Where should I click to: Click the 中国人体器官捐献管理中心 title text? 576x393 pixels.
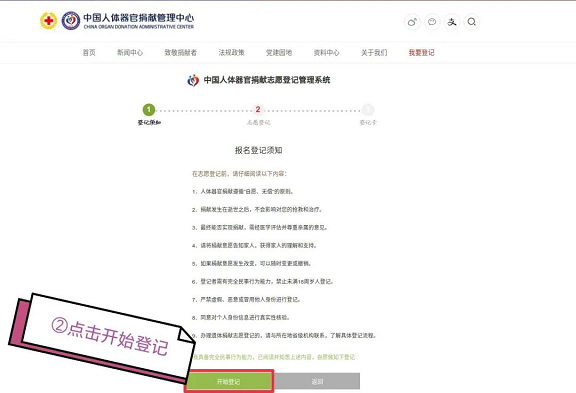pyautogui.click(x=138, y=17)
